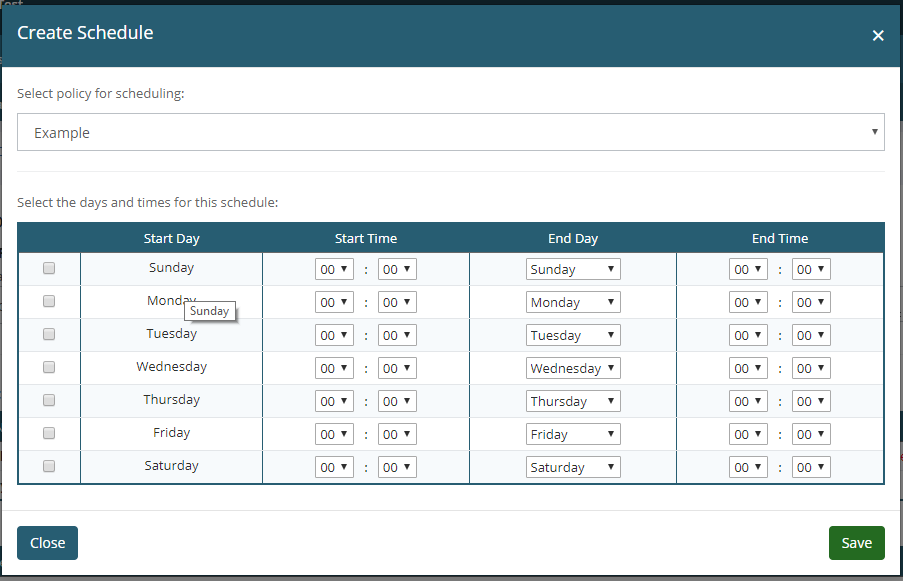Change the Wednesday End Day dropdown
The height and width of the screenshot is (581, 903).
tap(573, 369)
